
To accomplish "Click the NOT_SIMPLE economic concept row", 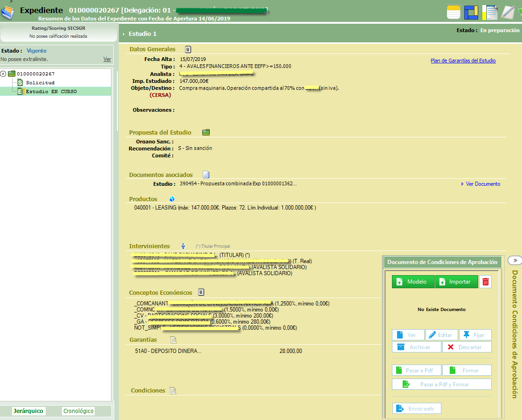I will tap(215, 327).
